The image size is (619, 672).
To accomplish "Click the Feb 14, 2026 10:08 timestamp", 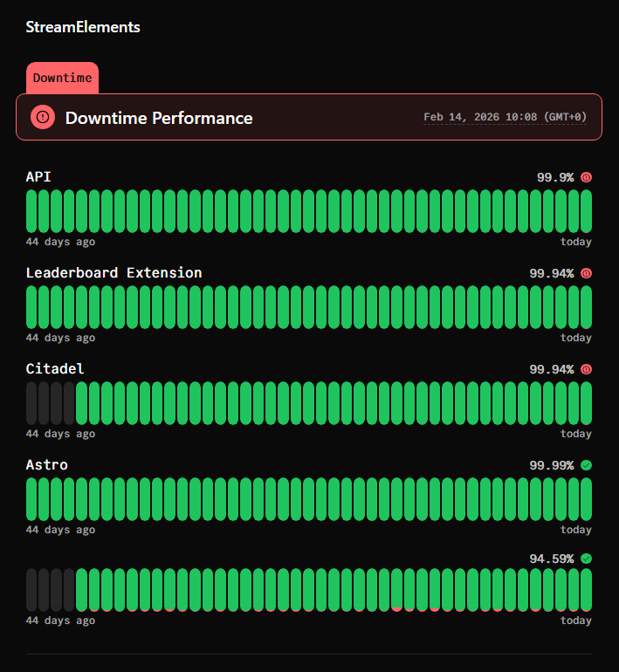I will [x=505, y=117].
